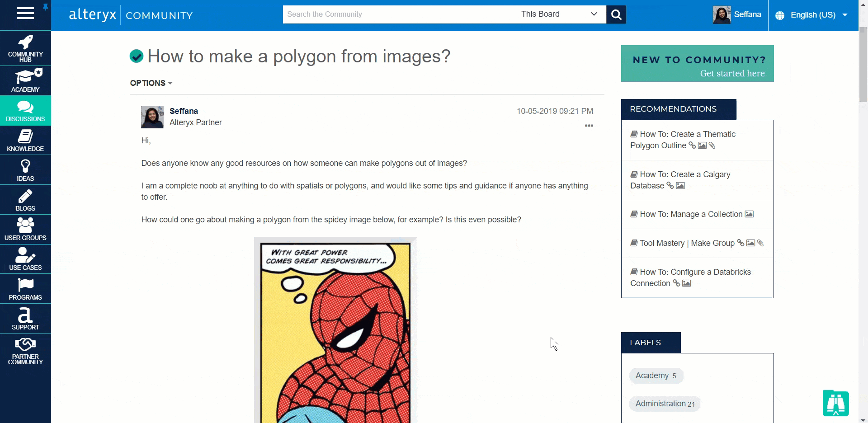
Task: Open How To: Configure a Databricks Connection
Action: (690, 277)
